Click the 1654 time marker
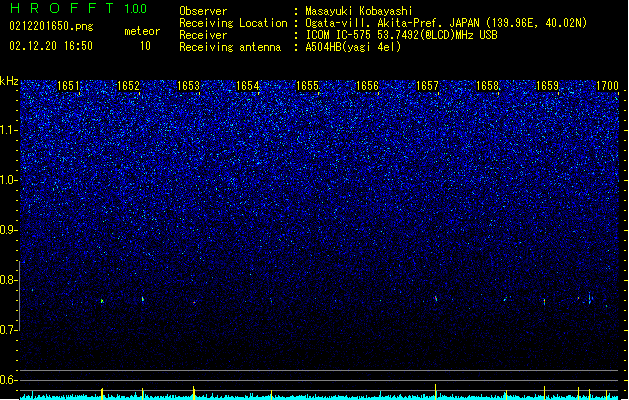 tap(248, 86)
